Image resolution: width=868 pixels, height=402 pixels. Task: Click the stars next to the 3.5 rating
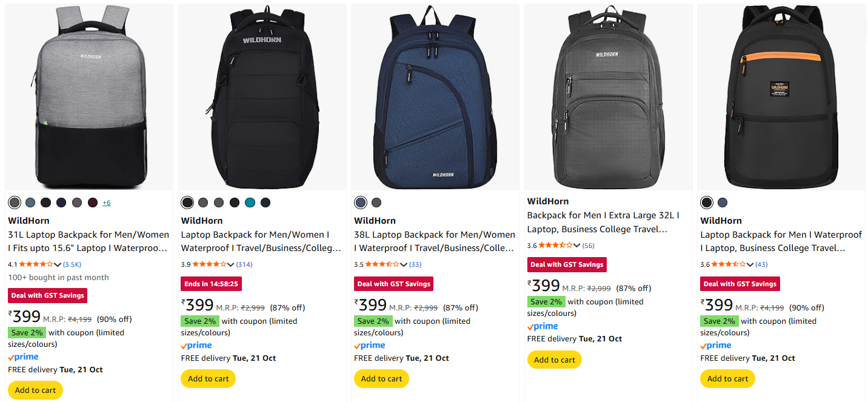[x=382, y=264]
